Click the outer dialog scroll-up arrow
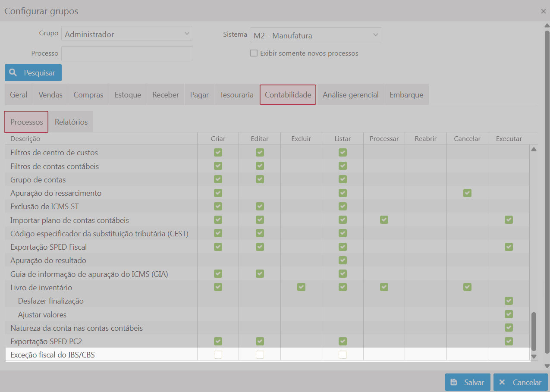 tap(547, 25)
